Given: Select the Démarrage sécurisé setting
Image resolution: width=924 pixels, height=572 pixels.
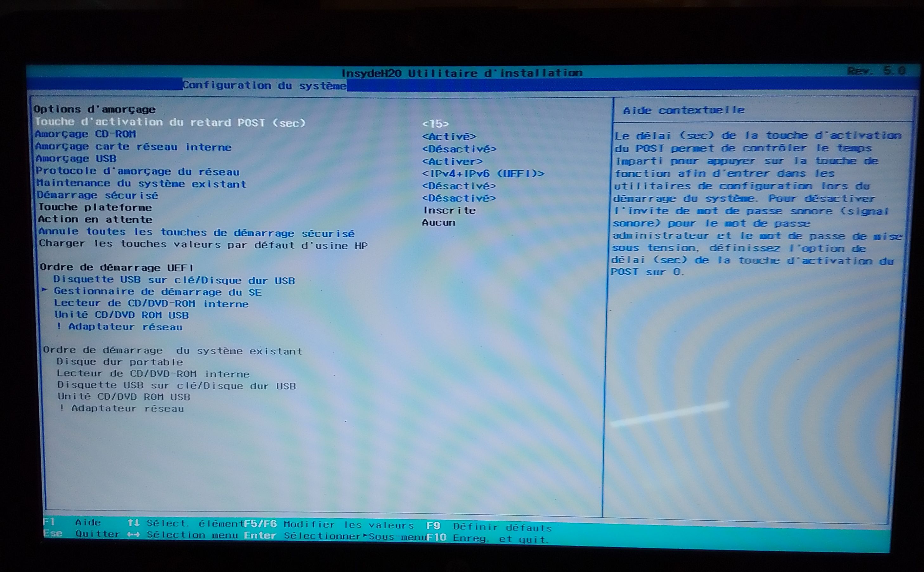Looking at the screenshot, I should click(x=97, y=195).
